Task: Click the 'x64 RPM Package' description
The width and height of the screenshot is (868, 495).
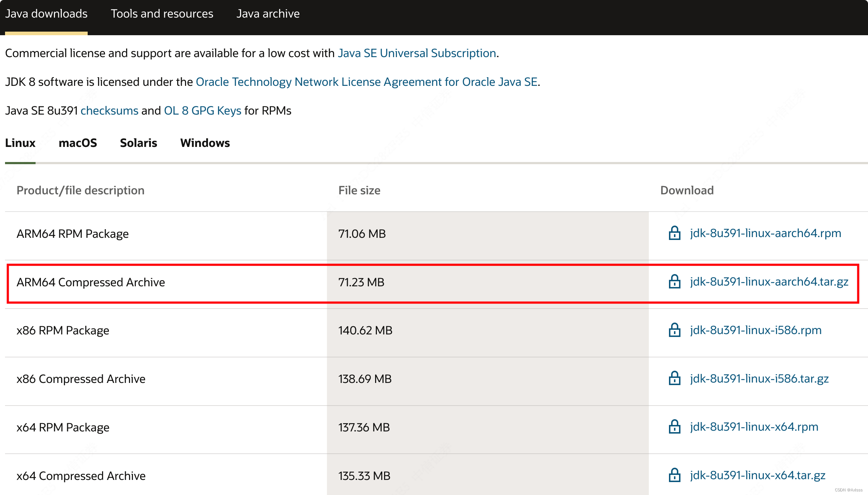Action: [63, 427]
